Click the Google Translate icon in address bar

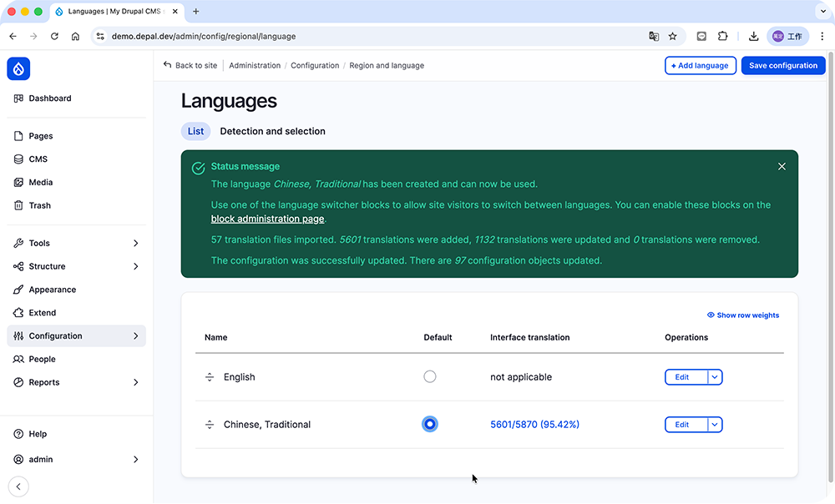(x=654, y=37)
